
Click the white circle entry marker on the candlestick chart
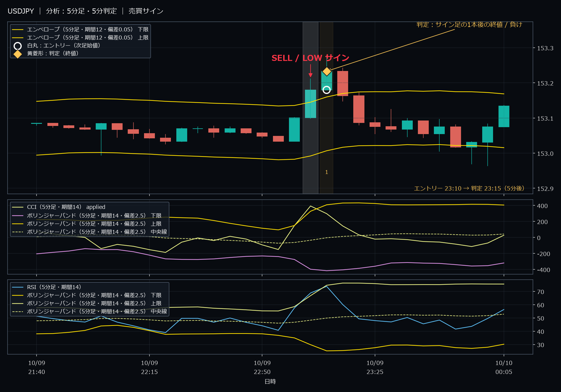326,90
